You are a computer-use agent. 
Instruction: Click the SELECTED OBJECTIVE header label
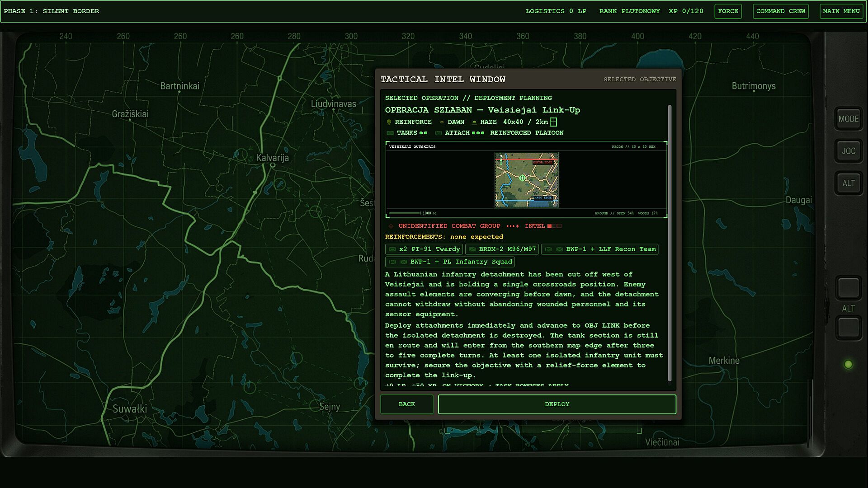click(x=640, y=80)
